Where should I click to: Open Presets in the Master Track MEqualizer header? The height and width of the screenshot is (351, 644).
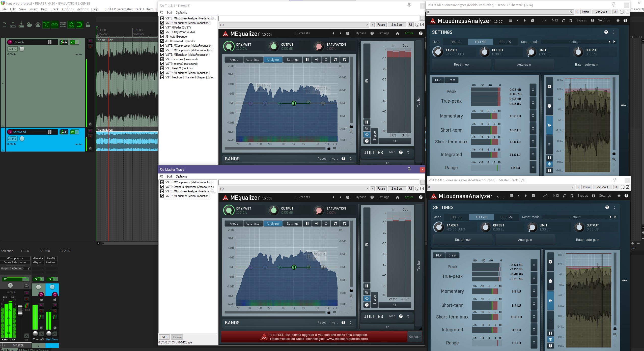pos(302,197)
